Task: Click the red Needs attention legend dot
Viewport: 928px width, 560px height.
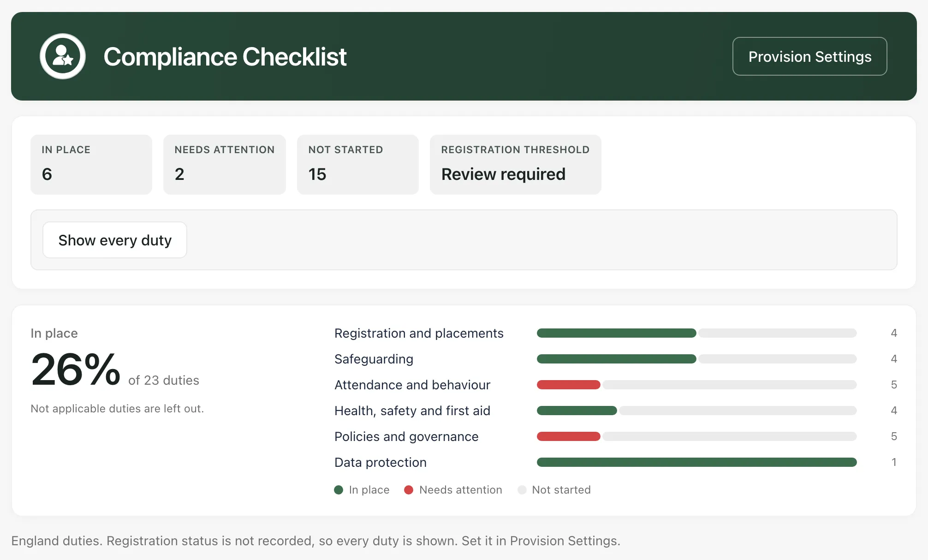Action: [409, 490]
